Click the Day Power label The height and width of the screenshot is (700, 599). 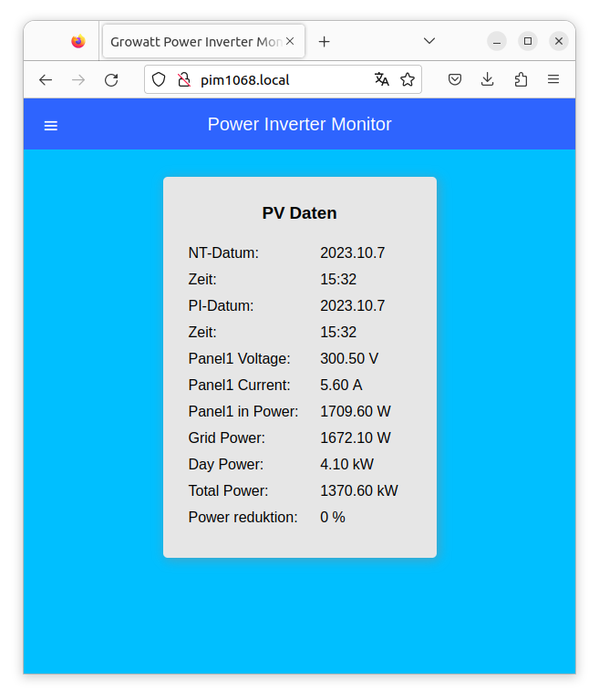pyautogui.click(x=225, y=464)
